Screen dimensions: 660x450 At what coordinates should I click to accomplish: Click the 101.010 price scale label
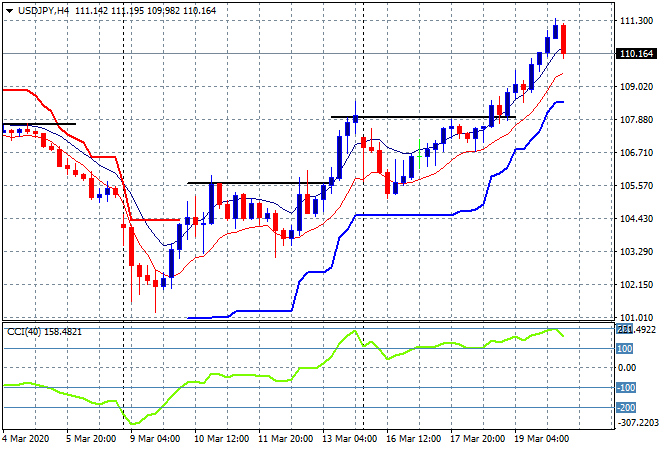point(636,317)
